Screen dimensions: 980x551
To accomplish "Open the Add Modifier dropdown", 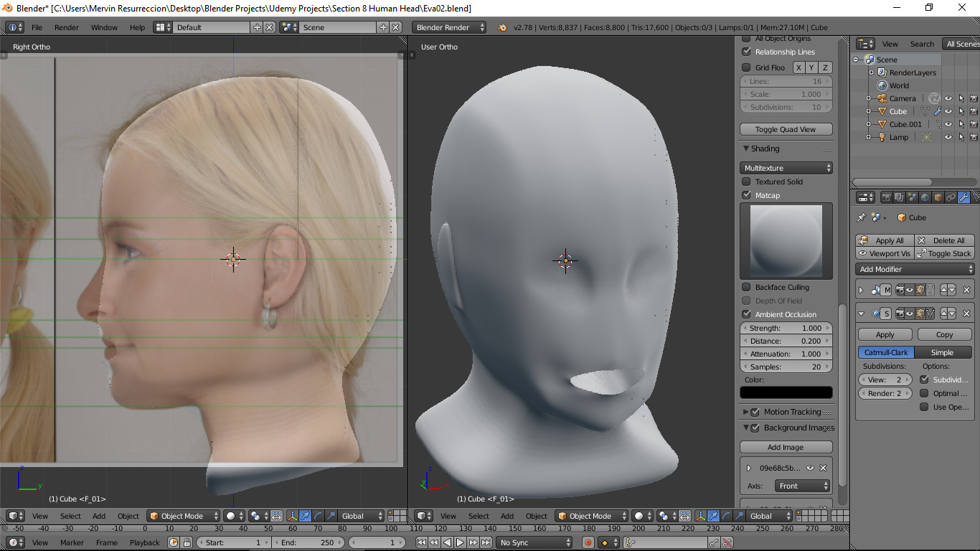I will coord(915,269).
